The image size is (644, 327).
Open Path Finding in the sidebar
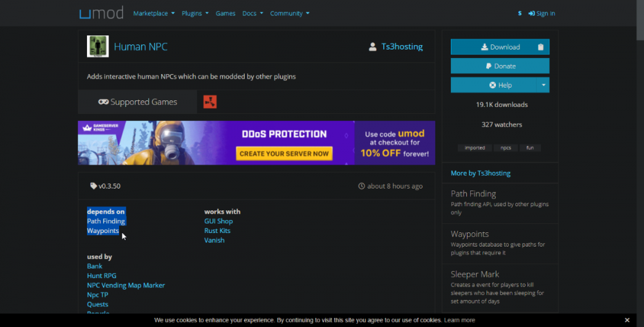tap(473, 194)
